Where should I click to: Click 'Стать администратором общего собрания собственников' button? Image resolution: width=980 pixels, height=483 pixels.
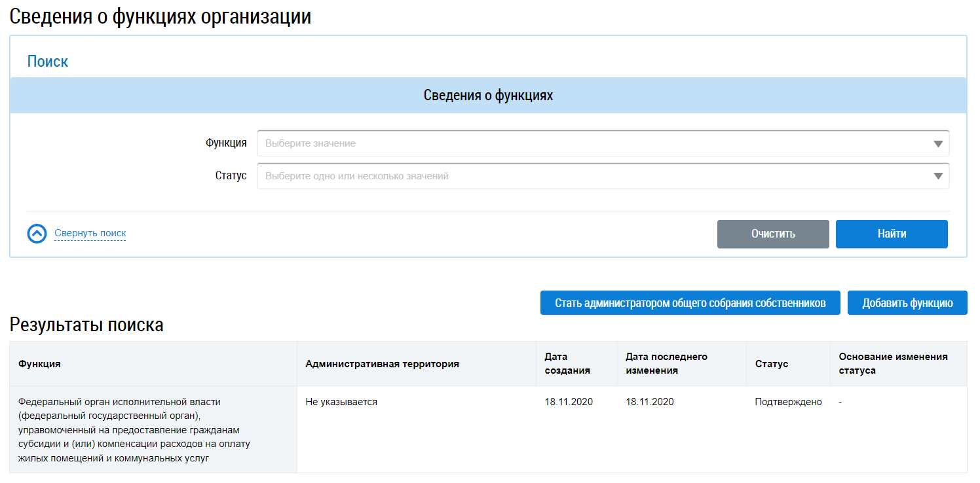point(690,303)
